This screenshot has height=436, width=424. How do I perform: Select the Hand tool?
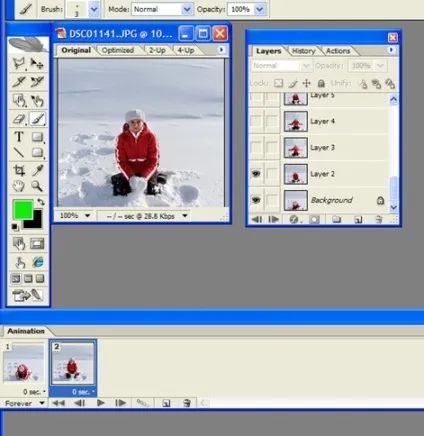pos(19,186)
